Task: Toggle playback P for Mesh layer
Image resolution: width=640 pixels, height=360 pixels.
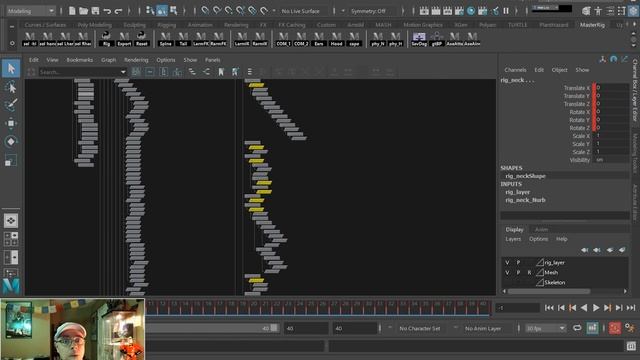Action: [x=518, y=272]
